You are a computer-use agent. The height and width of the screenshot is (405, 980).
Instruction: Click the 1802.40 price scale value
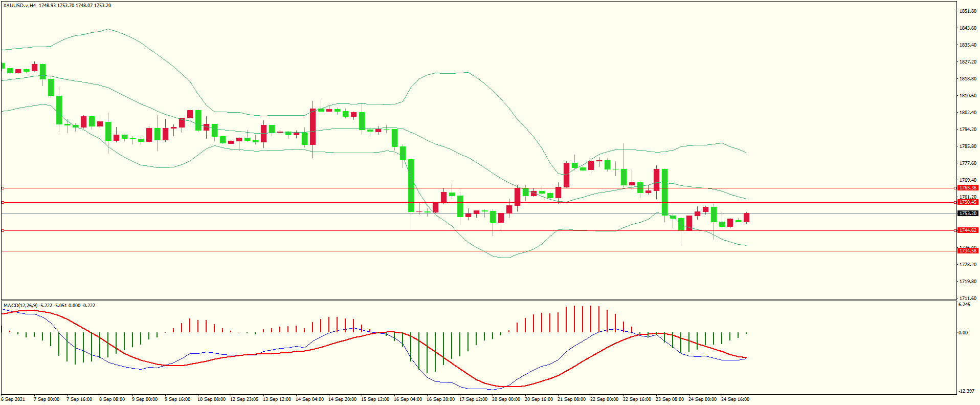coord(968,112)
